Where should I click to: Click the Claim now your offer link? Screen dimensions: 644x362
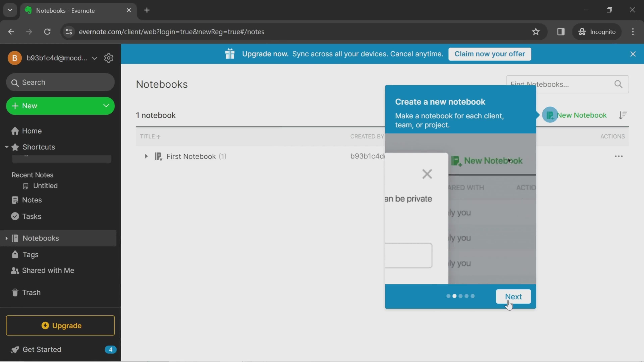(x=490, y=53)
